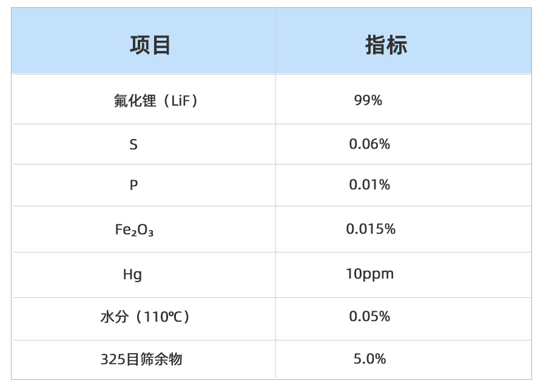Select the 氟化锂 text in first row

click(135, 101)
